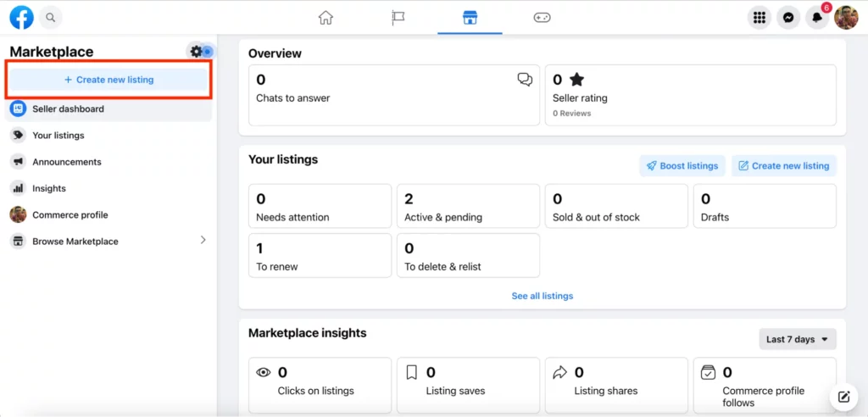Open Announcements in sidebar
This screenshot has width=868, height=417.
pos(109,162)
